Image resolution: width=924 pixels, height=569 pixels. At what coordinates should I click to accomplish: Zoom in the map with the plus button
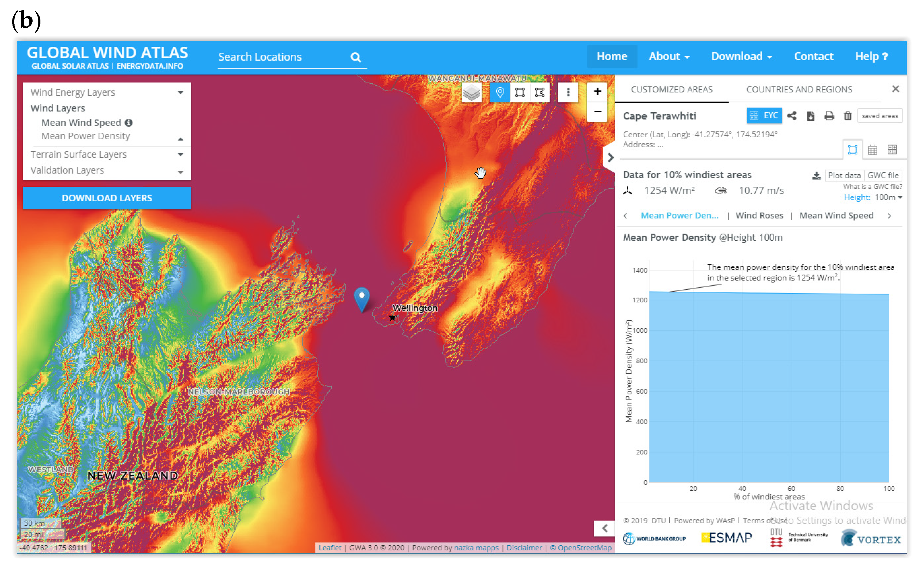597,91
